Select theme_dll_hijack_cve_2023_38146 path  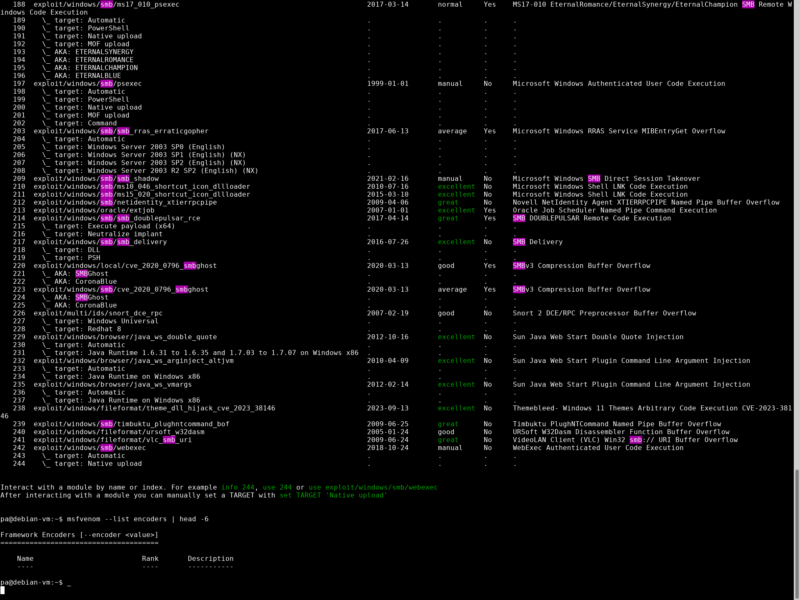point(154,408)
